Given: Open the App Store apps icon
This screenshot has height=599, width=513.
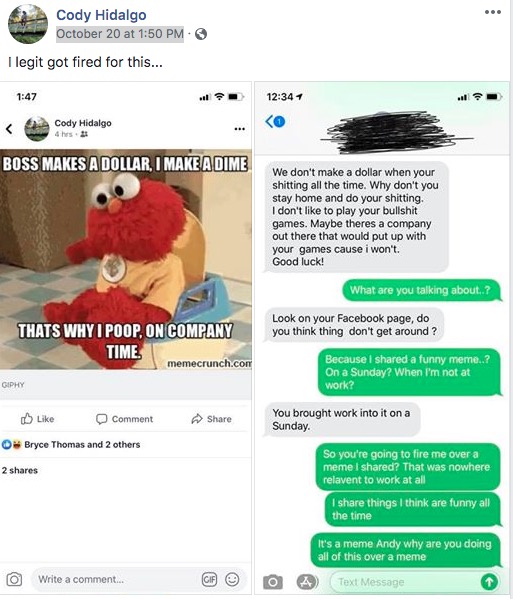Looking at the screenshot, I should click(x=307, y=582).
